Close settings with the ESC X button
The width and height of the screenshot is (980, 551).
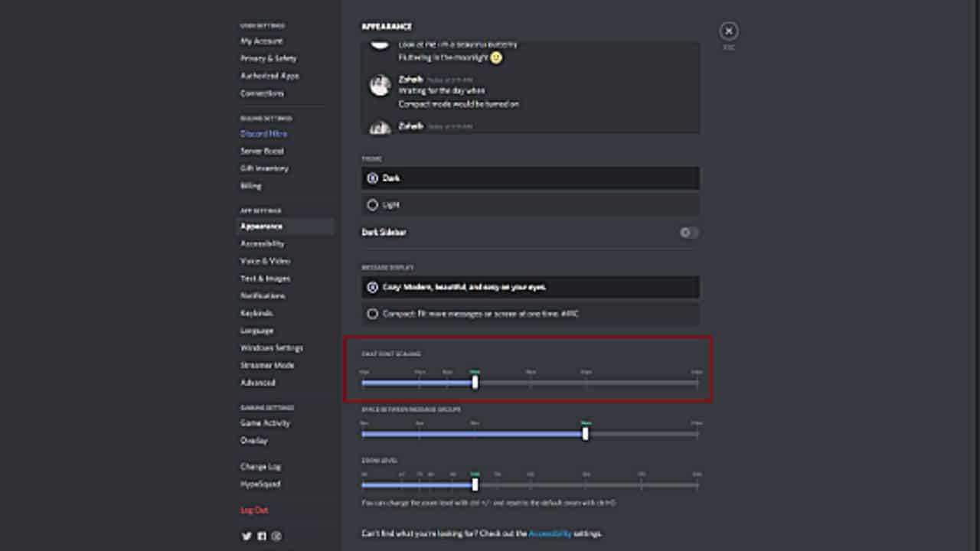pos(728,31)
